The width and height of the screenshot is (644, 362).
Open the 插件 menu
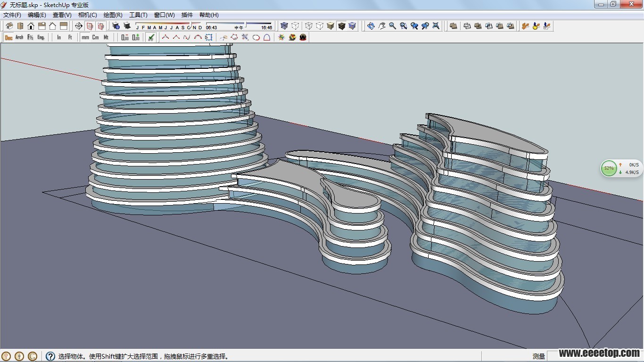tap(187, 15)
